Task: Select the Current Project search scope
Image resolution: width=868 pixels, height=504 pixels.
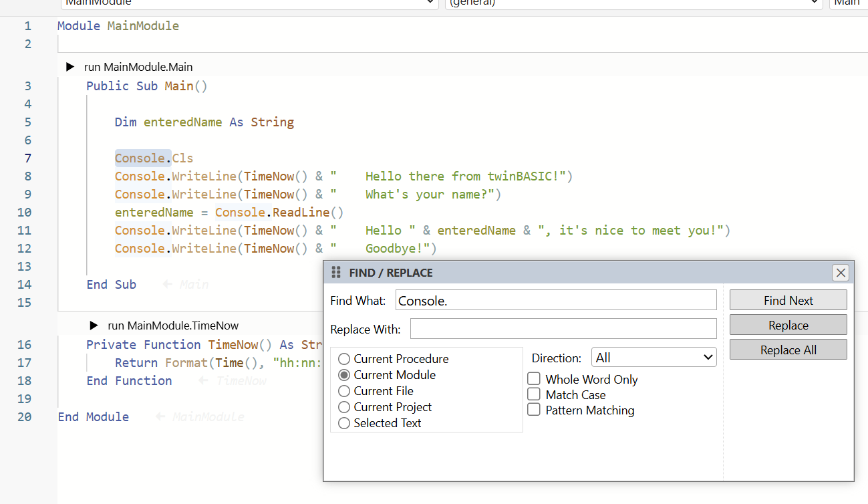Action: click(344, 407)
